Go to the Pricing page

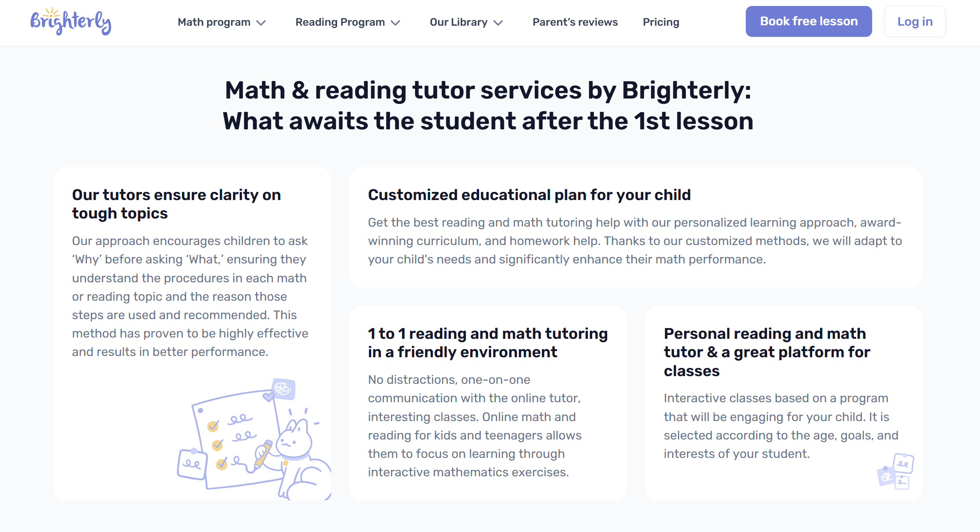(x=661, y=22)
